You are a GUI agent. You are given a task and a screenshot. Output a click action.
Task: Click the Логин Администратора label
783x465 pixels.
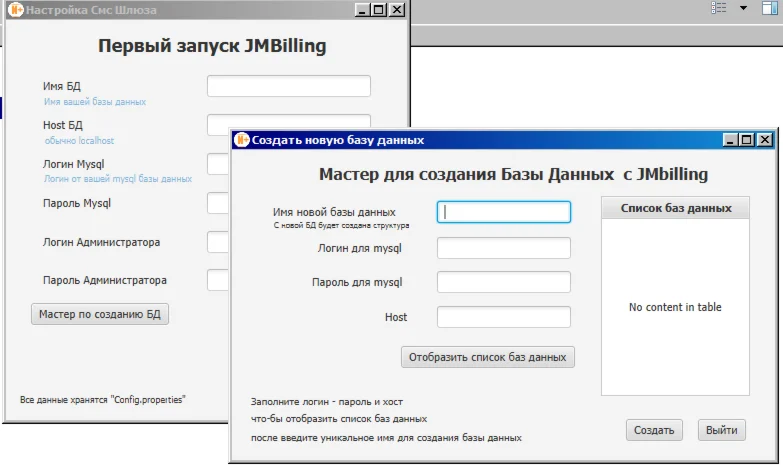(101, 242)
